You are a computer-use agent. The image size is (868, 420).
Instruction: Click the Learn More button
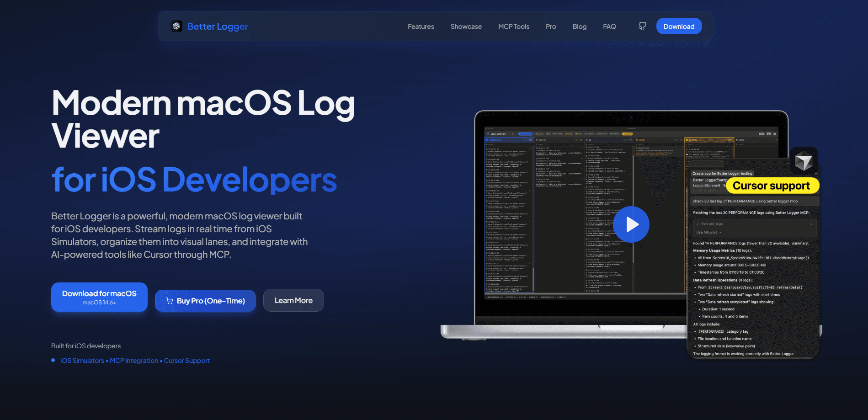pyautogui.click(x=293, y=300)
